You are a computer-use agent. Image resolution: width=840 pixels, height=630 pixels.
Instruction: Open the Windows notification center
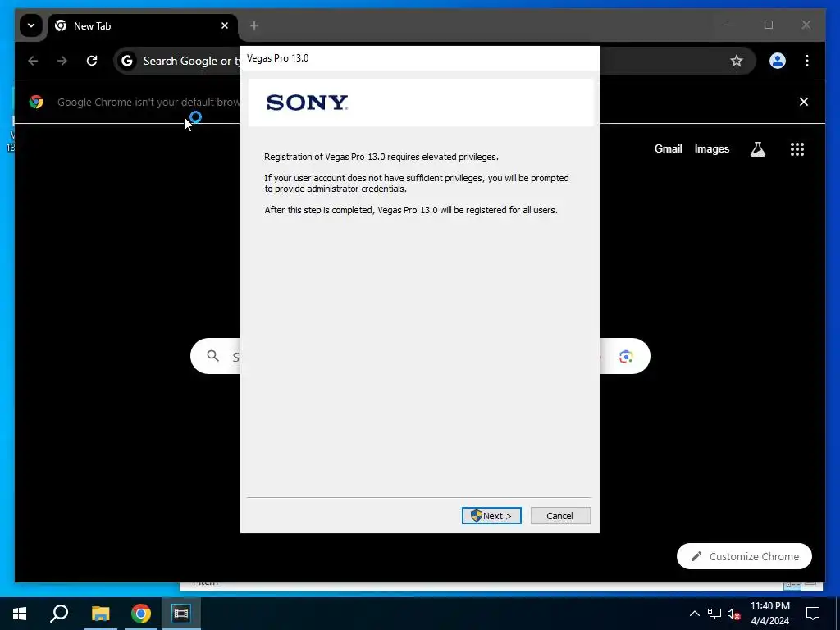(813, 613)
